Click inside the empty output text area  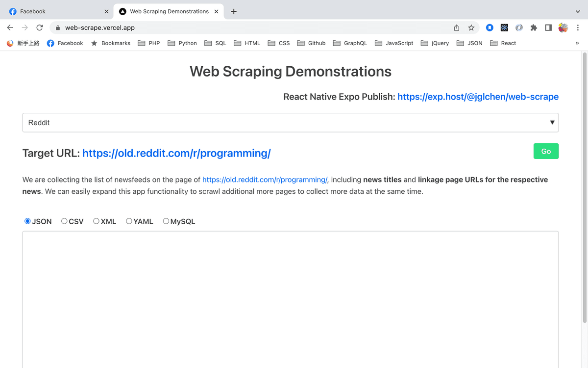click(x=291, y=299)
